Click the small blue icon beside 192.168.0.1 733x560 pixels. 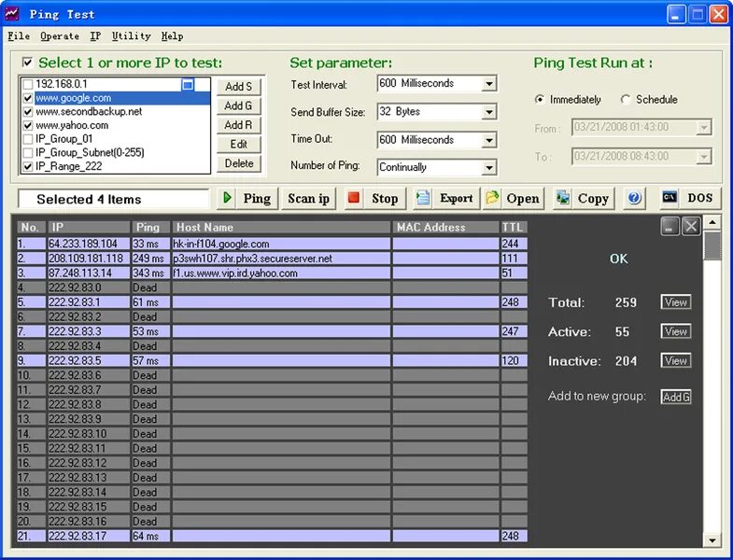pos(188,85)
